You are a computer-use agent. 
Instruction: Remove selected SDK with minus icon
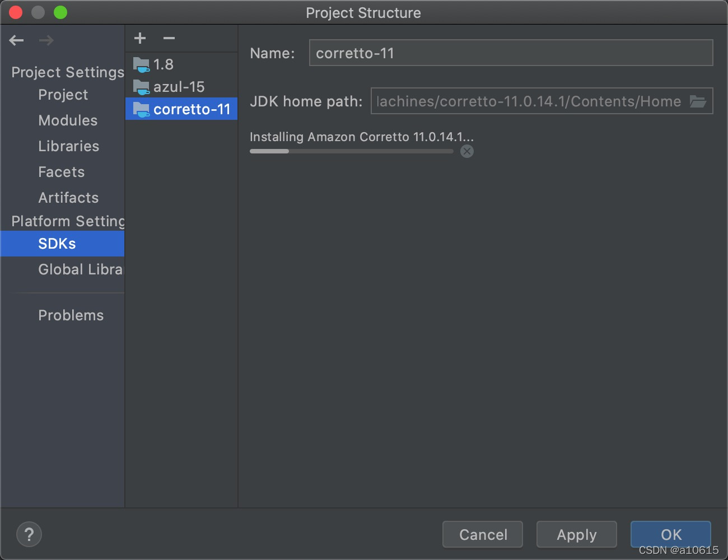tap(169, 38)
